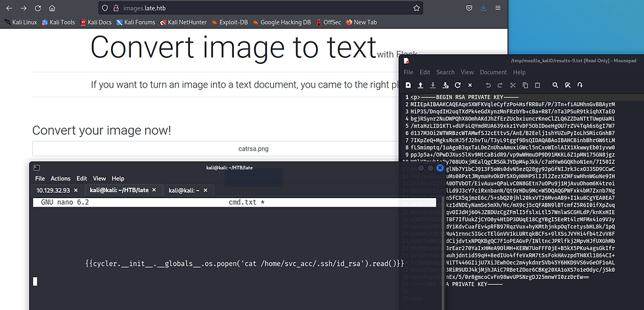644x310 pixels.
Task: Open the terminal Actions menu
Action: (60, 178)
